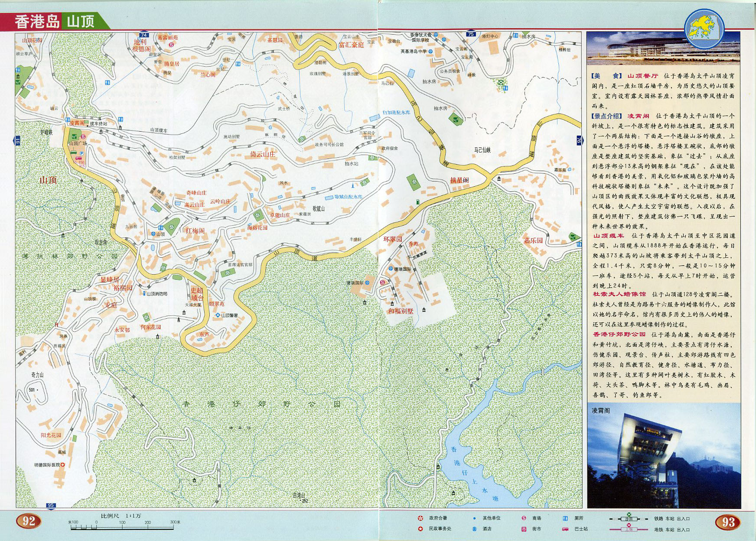Click the 街市 market legend icon
Image resolution: width=756 pixels, height=541 pixels.
[524, 529]
